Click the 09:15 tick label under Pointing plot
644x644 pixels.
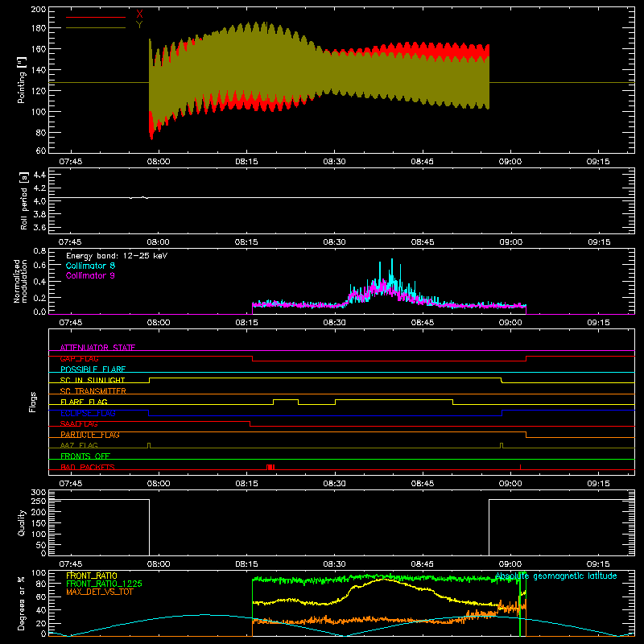pos(598,162)
